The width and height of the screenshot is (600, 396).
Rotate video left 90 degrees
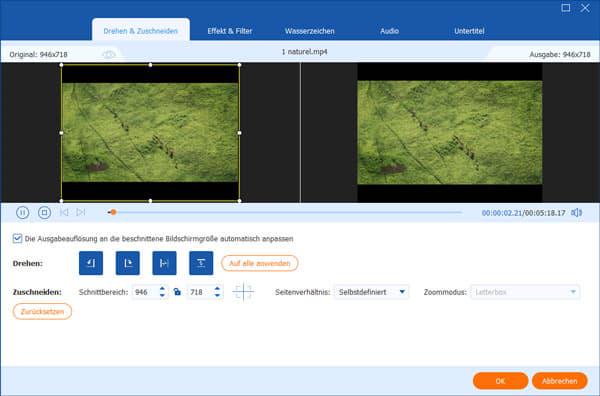coord(91,263)
